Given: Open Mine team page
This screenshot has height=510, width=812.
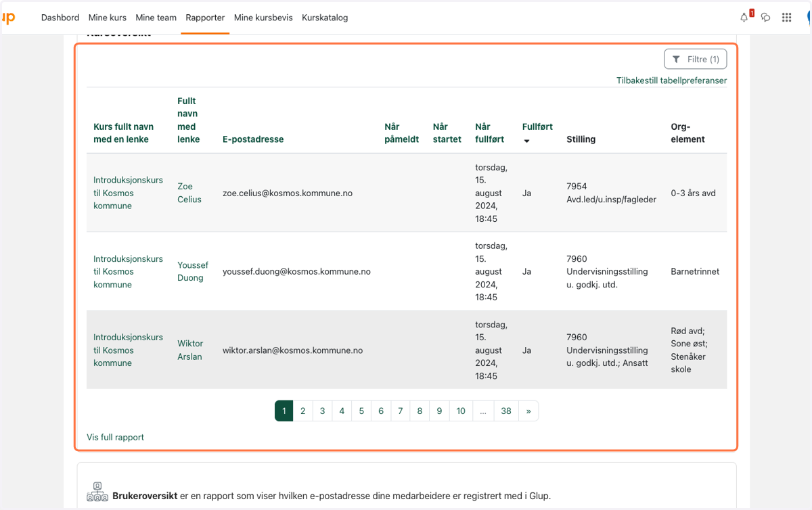Looking at the screenshot, I should pyautogui.click(x=156, y=18).
